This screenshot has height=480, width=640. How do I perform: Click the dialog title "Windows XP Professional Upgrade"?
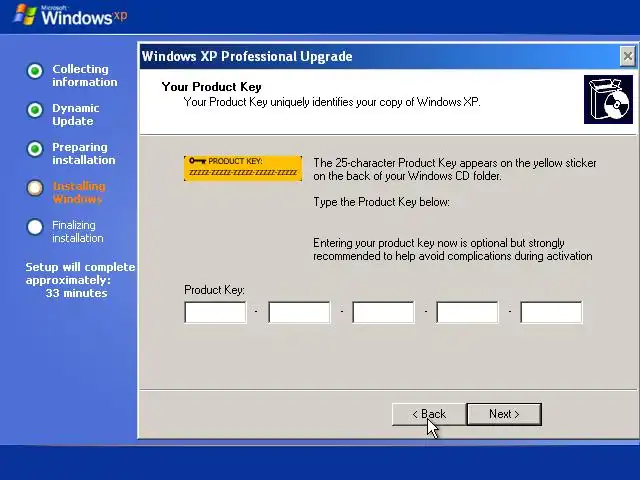pyautogui.click(x=247, y=56)
